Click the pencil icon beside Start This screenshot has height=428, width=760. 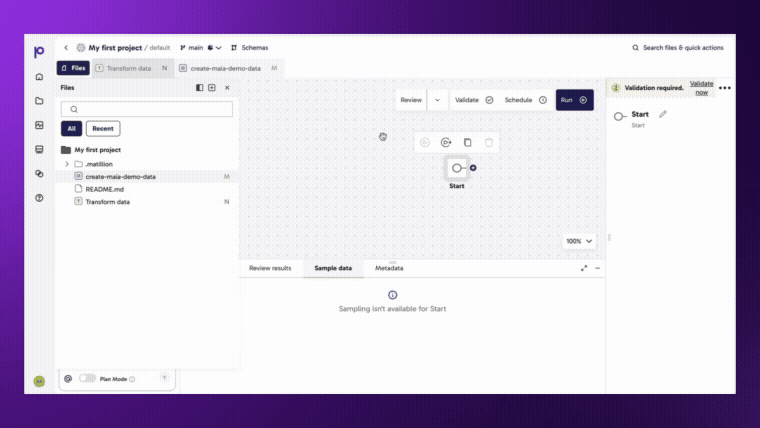[x=663, y=114]
